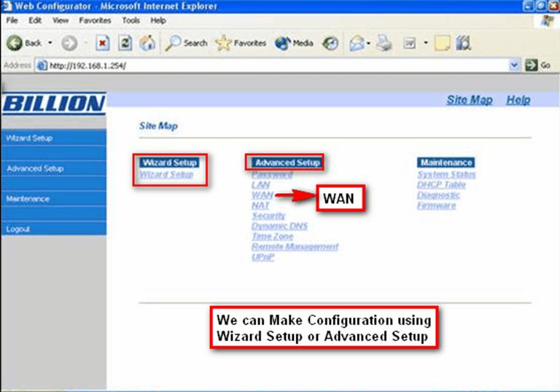The image size is (560, 392).
Task: Open the Favorites star in the toolbar
Action: 241,43
